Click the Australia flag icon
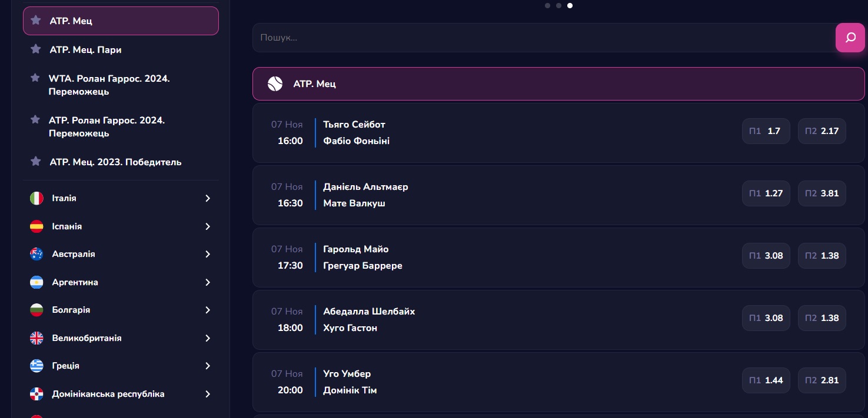The image size is (868, 418). tap(36, 254)
